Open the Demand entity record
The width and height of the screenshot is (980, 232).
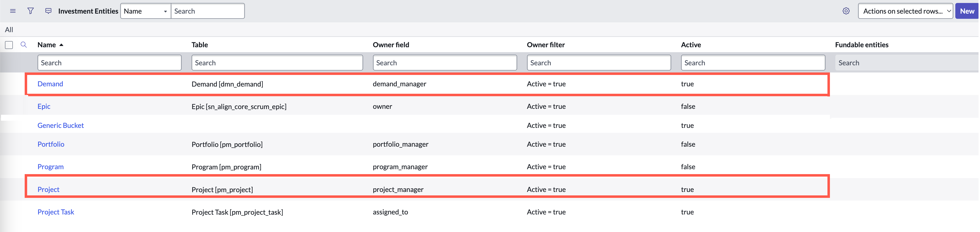pos(50,84)
